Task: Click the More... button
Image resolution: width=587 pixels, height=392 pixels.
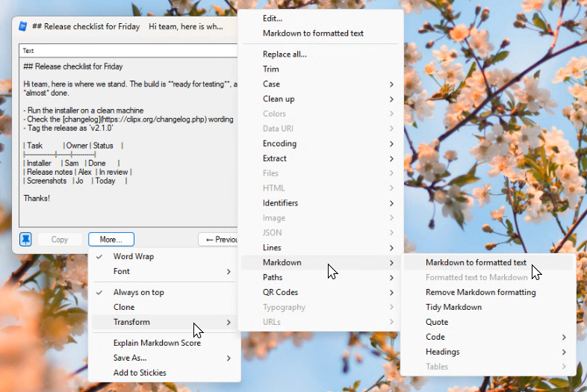Action: (111, 240)
